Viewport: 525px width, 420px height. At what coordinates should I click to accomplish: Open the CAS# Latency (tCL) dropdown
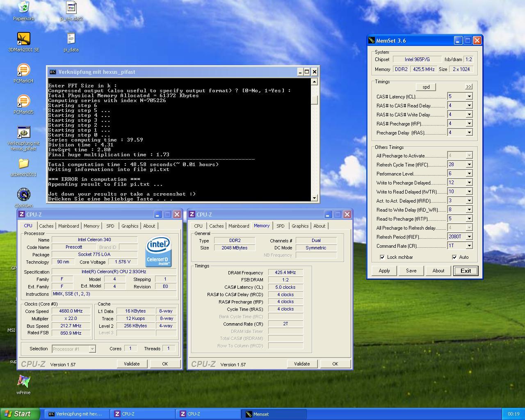[469, 96]
